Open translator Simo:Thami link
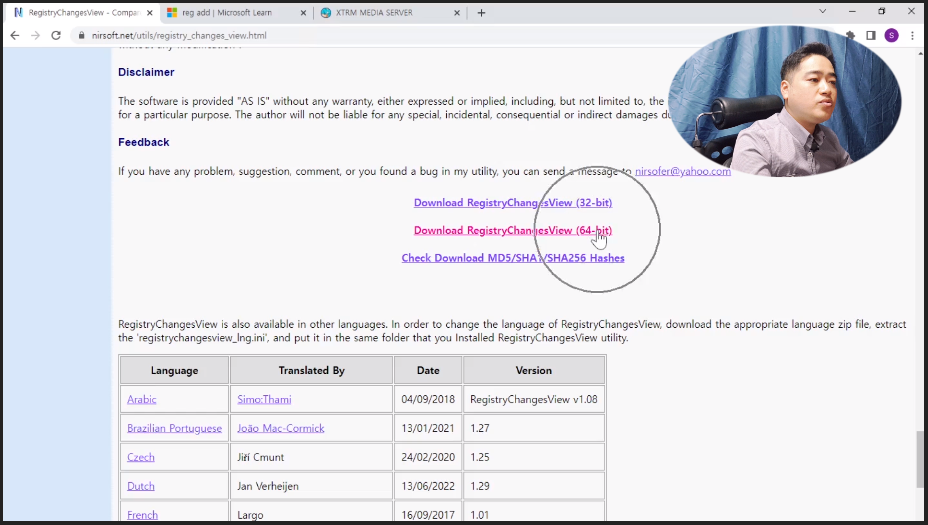The height and width of the screenshot is (525, 928). (264, 400)
